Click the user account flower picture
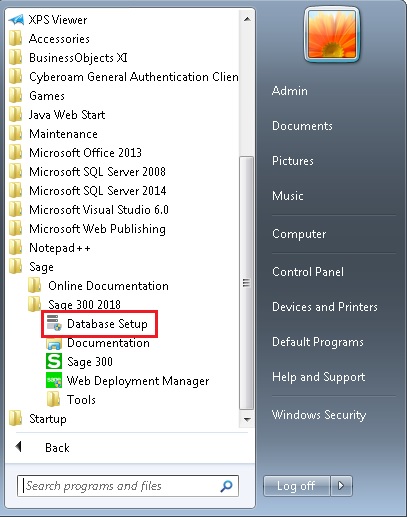 click(x=332, y=35)
